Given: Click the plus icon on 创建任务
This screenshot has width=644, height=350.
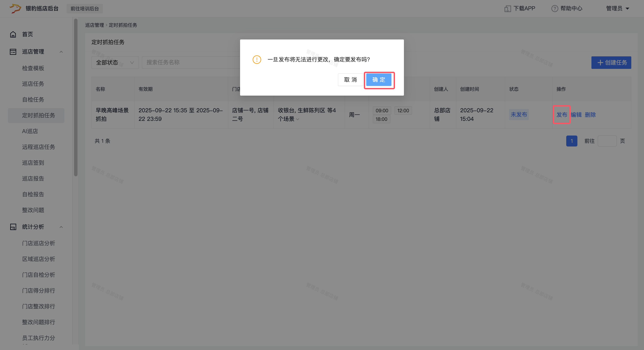Looking at the screenshot, I should 600,62.
